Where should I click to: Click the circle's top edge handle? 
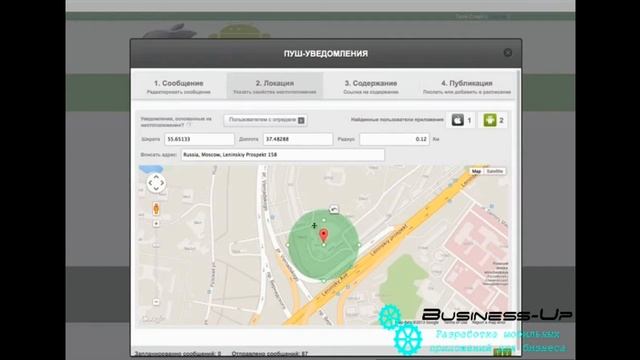click(x=324, y=220)
